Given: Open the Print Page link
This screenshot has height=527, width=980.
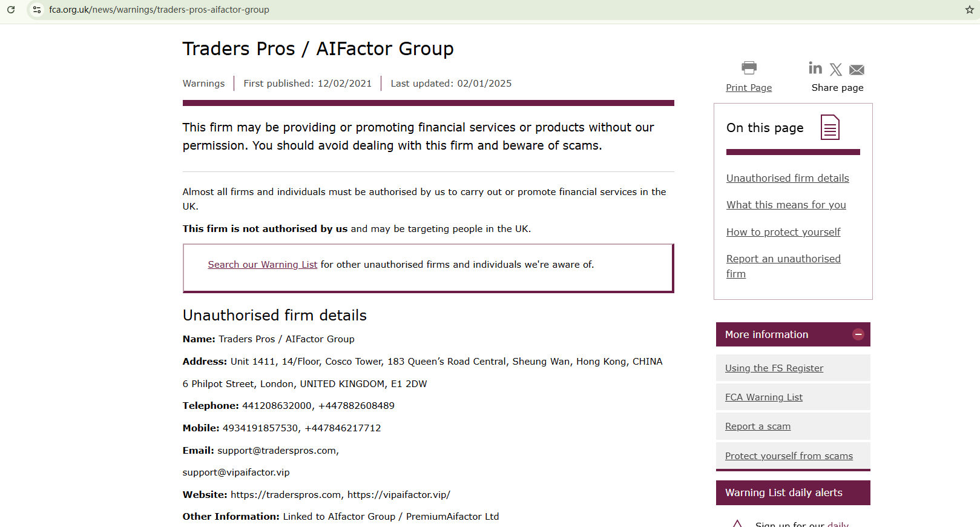Looking at the screenshot, I should coord(749,88).
